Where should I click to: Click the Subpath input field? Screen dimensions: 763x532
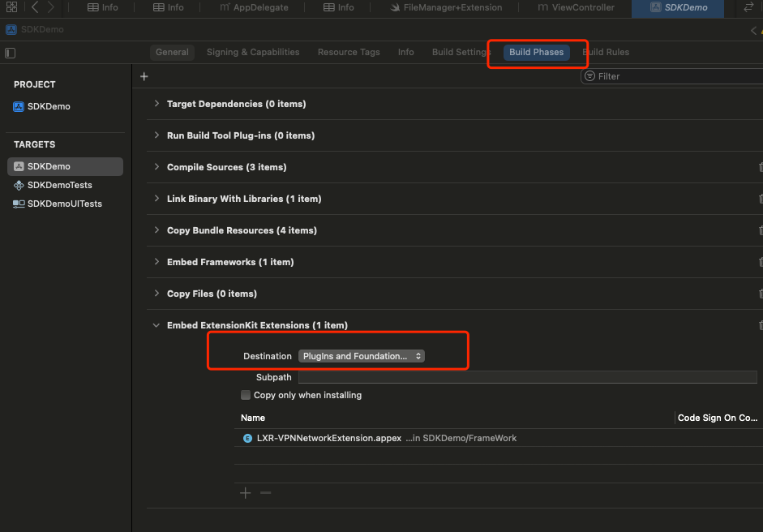tap(528, 377)
